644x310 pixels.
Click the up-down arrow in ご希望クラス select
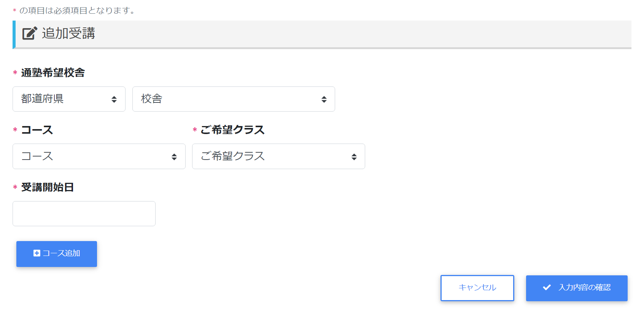pyautogui.click(x=354, y=157)
